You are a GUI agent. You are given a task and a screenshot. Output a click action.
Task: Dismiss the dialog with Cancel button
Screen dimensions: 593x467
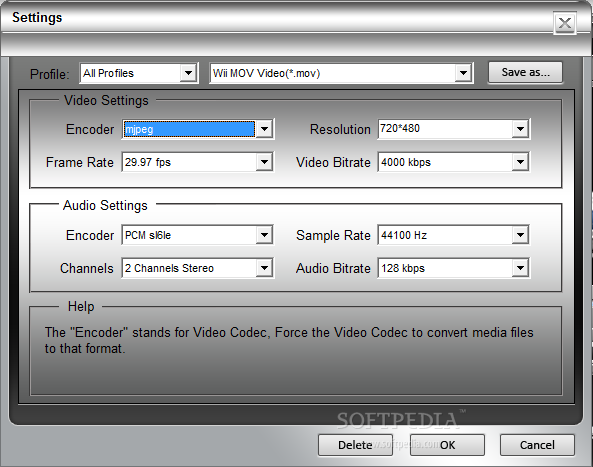[x=537, y=445]
